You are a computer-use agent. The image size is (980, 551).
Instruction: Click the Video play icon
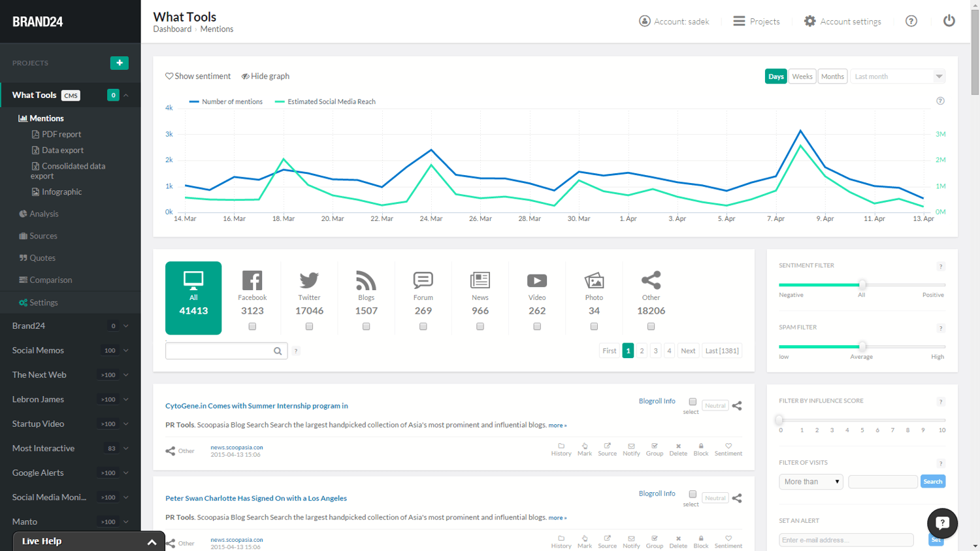click(537, 280)
